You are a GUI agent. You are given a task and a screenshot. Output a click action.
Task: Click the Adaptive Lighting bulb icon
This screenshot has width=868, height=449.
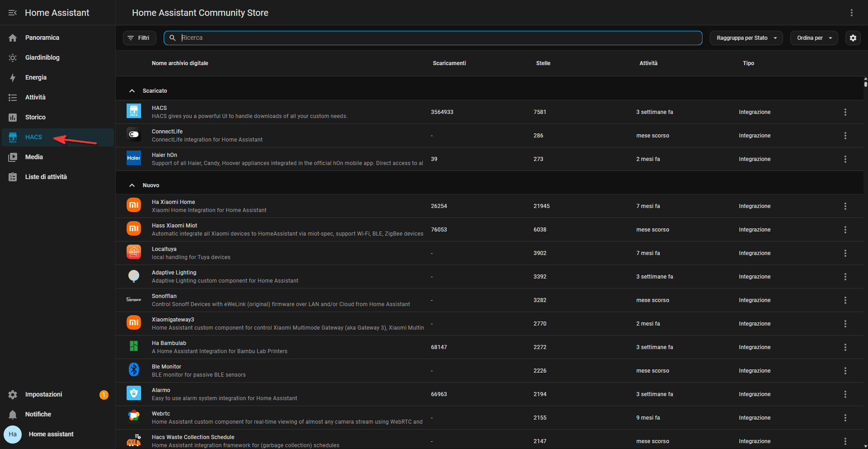(134, 276)
